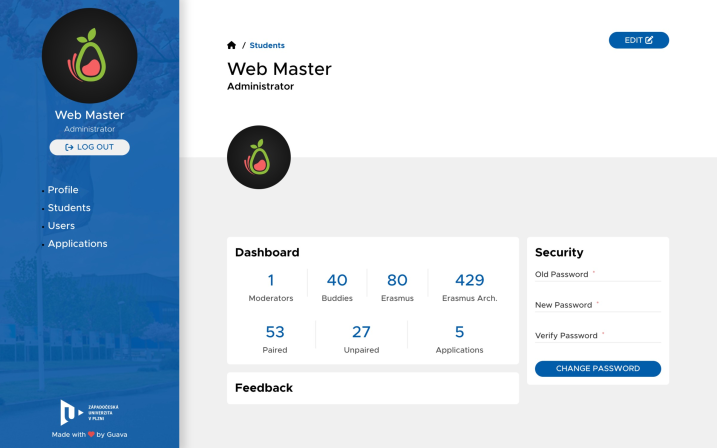Click the EDIT button with pencil icon

click(639, 40)
